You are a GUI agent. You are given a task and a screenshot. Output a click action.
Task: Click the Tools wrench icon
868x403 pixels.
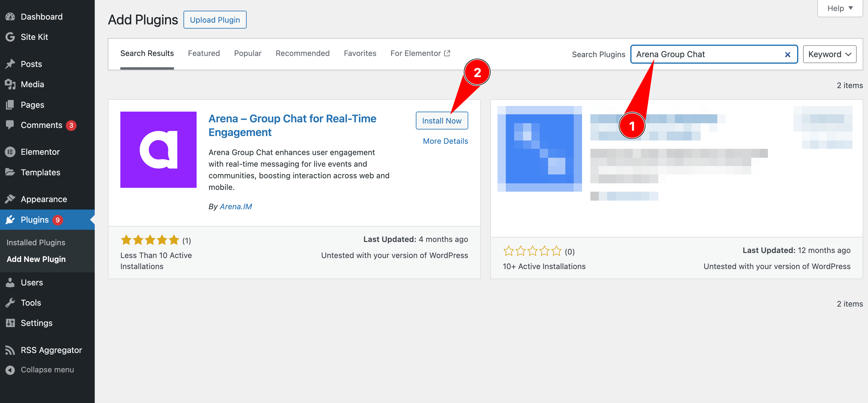pos(10,303)
